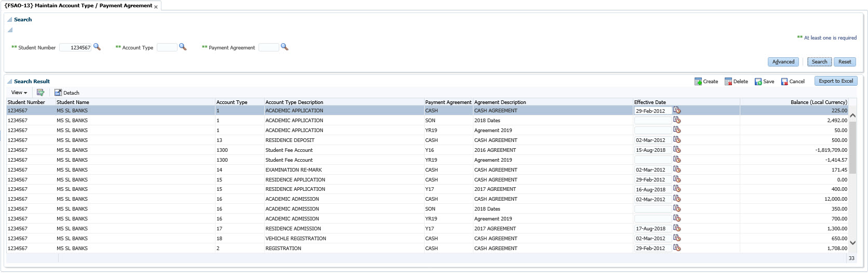
Task: Click the Cancel icon in toolbar
Action: [x=784, y=82]
